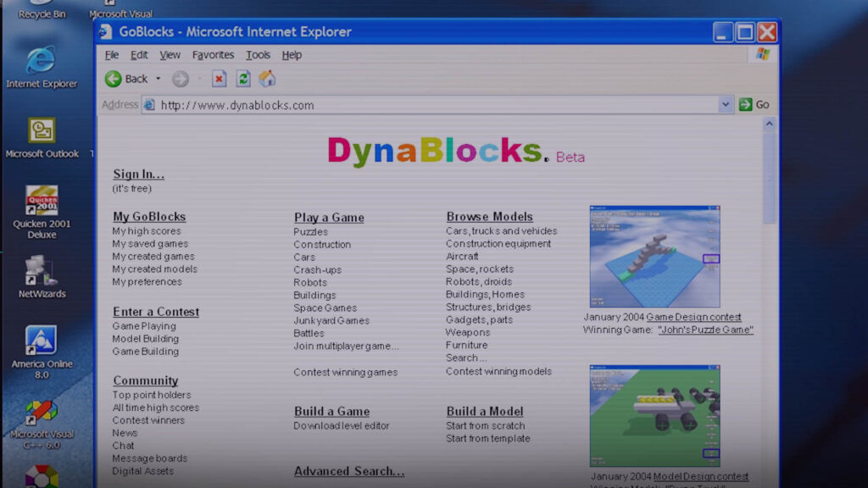
Task: Expand the address bar dropdown list
Action: (x=726, y=104)
